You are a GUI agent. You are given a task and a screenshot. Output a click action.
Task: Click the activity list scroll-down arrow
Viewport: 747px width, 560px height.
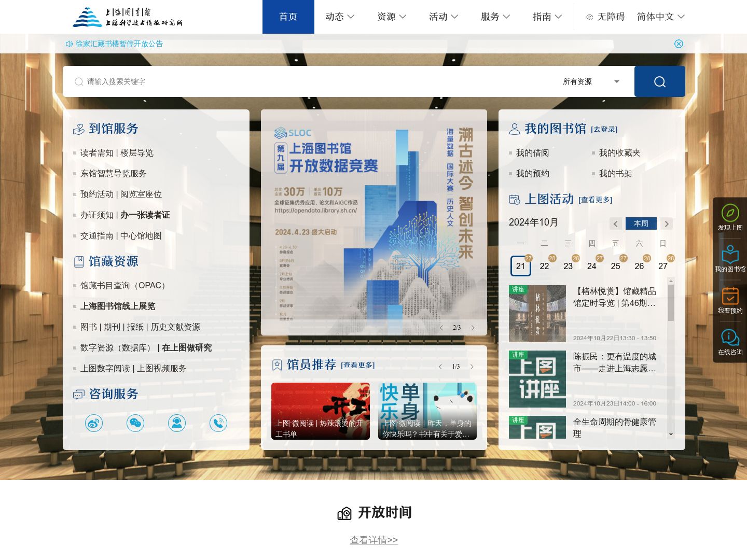[x=671, y=435]
